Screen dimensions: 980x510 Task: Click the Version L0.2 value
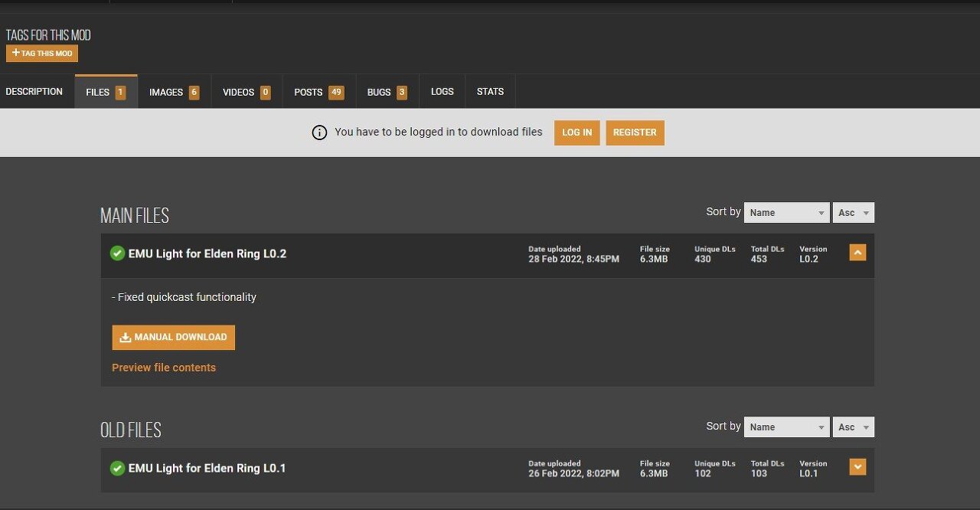tap(809, 259)
